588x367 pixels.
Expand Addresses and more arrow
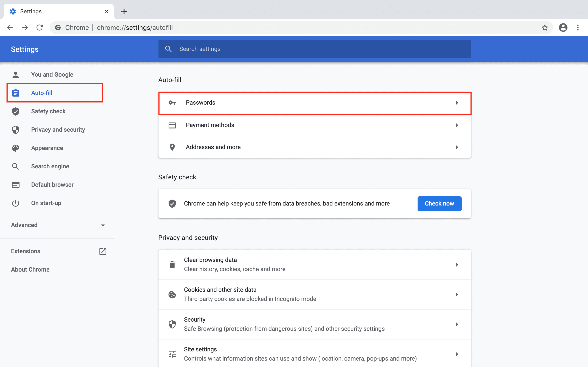pyautogui.click(x=457, y=147)
